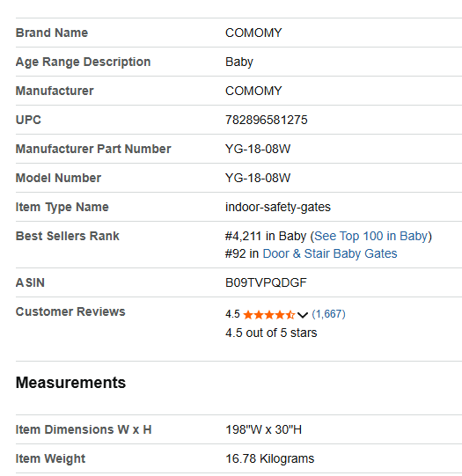Click the 4.5 out of 5 stars text
Image resolution: width=462 pixels, height=476 pixels.
tap(271, 333)
